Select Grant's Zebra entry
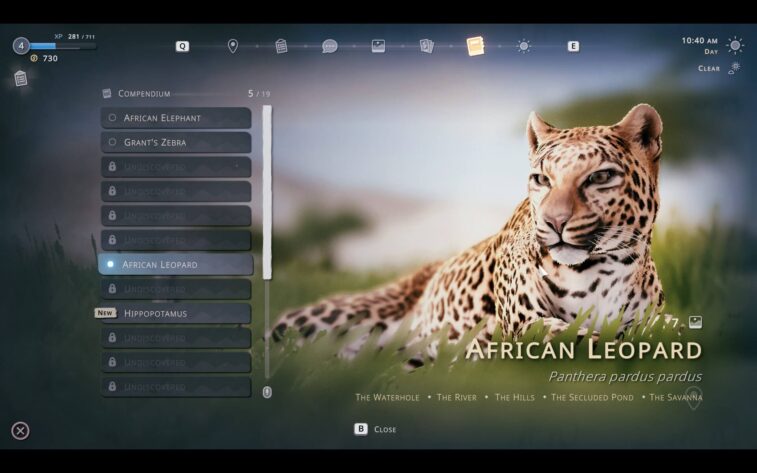Screen dimensions: 757x473 click(176, 142)
